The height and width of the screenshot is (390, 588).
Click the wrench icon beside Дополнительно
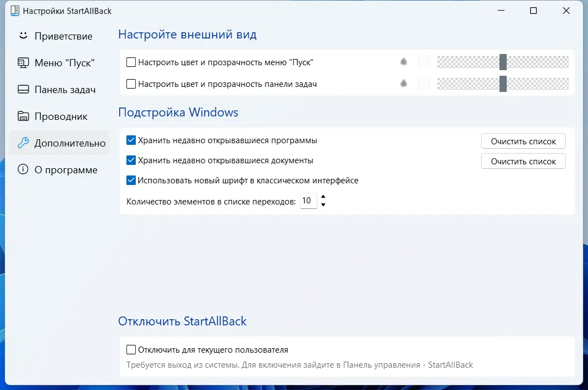[23, 143]
